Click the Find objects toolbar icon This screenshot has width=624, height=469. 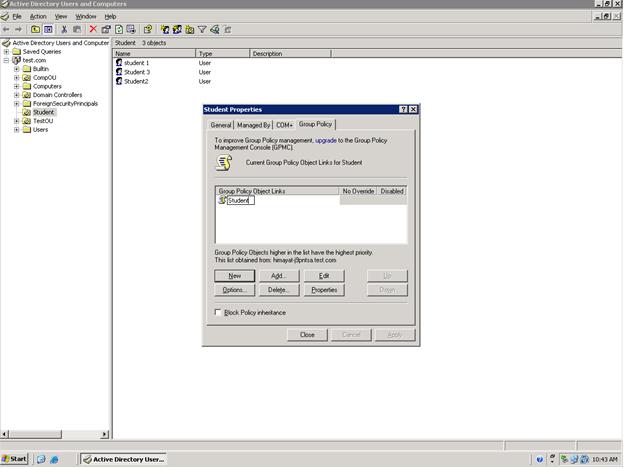[215, 29]
